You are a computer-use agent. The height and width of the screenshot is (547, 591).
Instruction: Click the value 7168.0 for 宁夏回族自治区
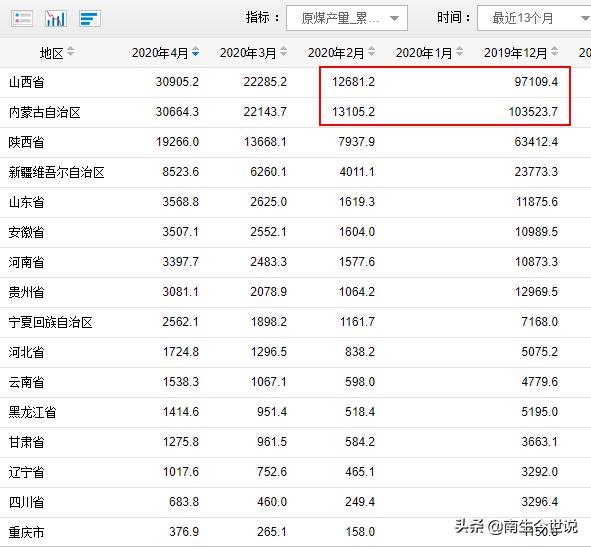tap(540, 322)
